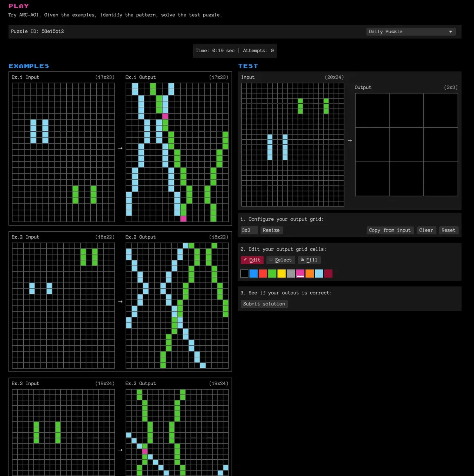Click the Ex.3 Input (19x24) size label

pos(105,383)
